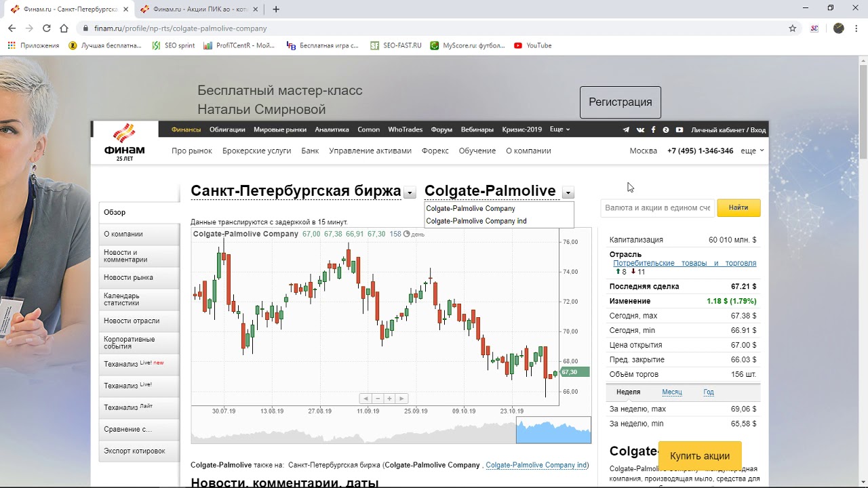Open 'Теханализ Лайт' sidebar item
The height and width of the screenshot is (488, 868).
[x=140, y=407]
